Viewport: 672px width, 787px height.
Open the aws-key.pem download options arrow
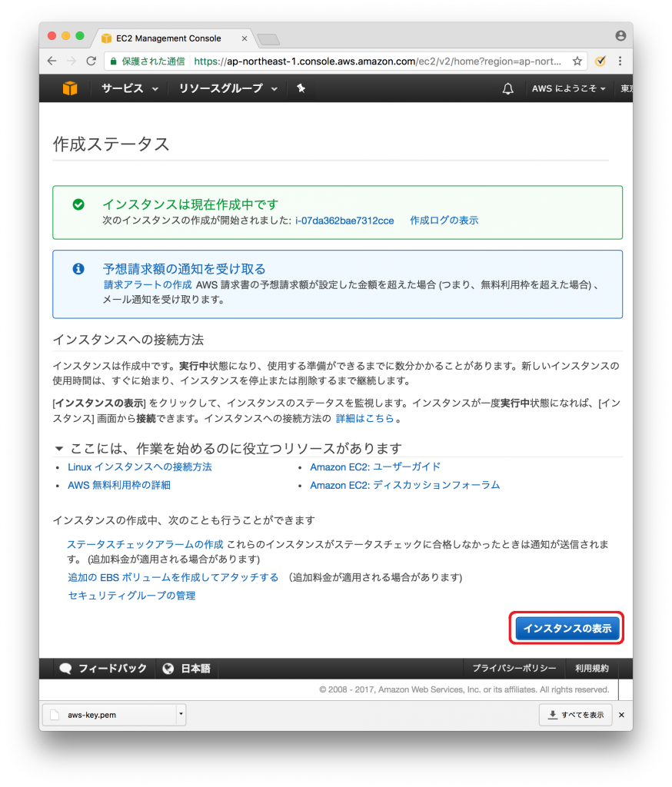181,715
